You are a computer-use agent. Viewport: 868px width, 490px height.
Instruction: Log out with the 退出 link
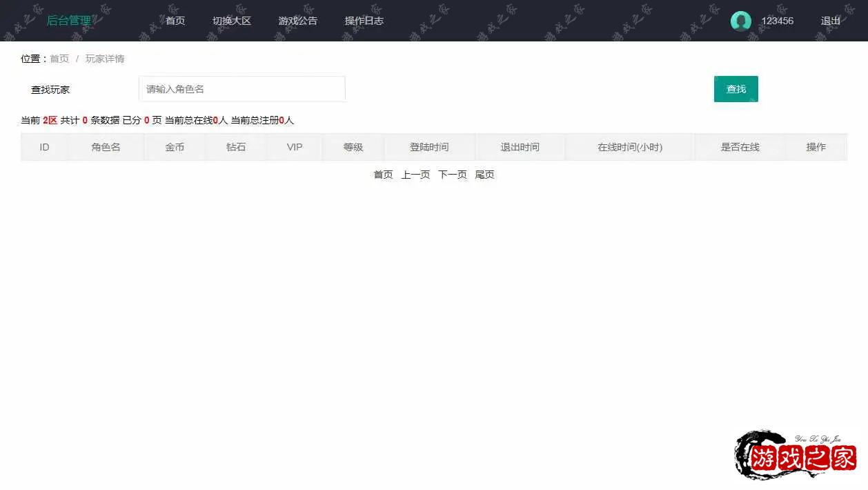831,21
